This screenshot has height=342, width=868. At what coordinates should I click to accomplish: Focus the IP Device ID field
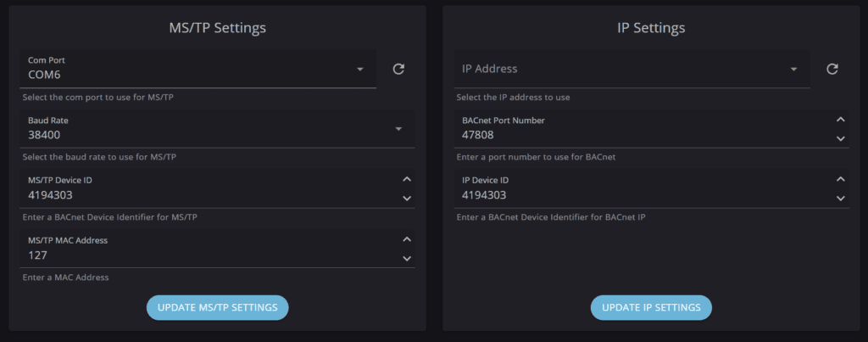636,195
